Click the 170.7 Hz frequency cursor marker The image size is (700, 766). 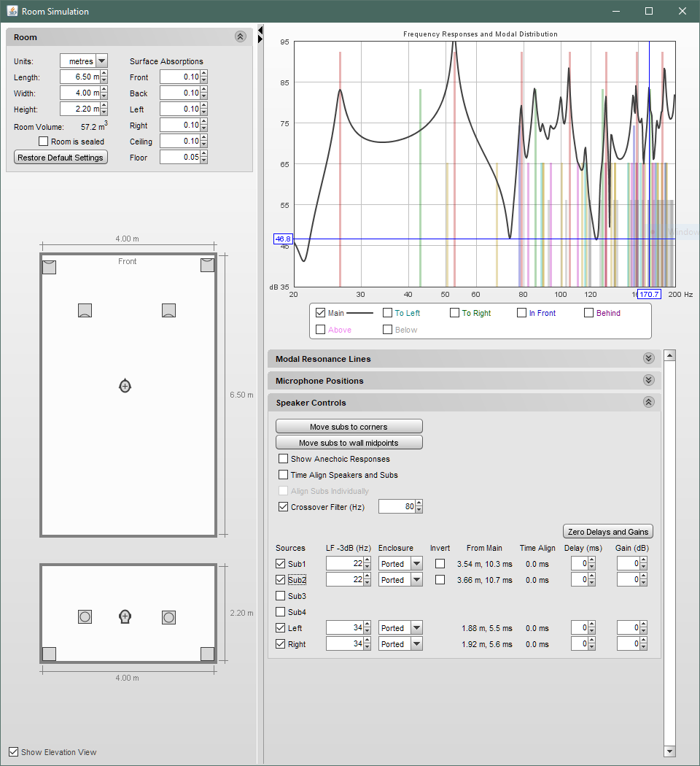pyautogui.click(x=648, y=294)
